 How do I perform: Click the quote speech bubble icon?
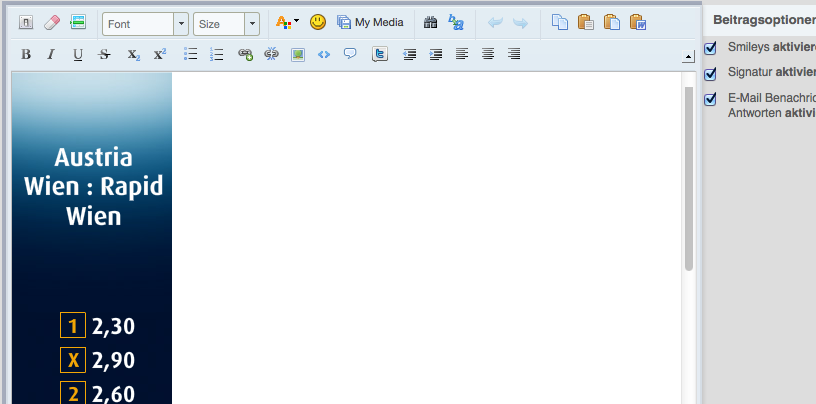point(350,54)
